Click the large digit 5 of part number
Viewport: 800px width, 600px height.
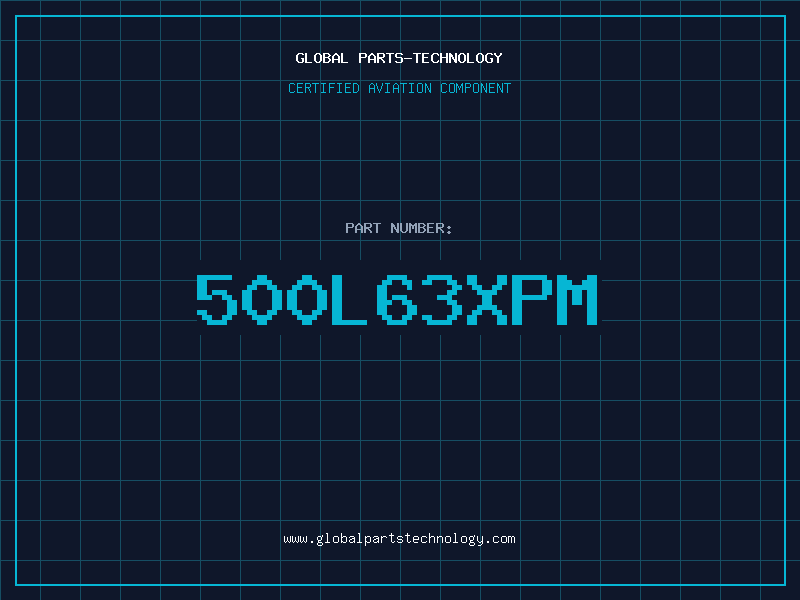[217, 299]
